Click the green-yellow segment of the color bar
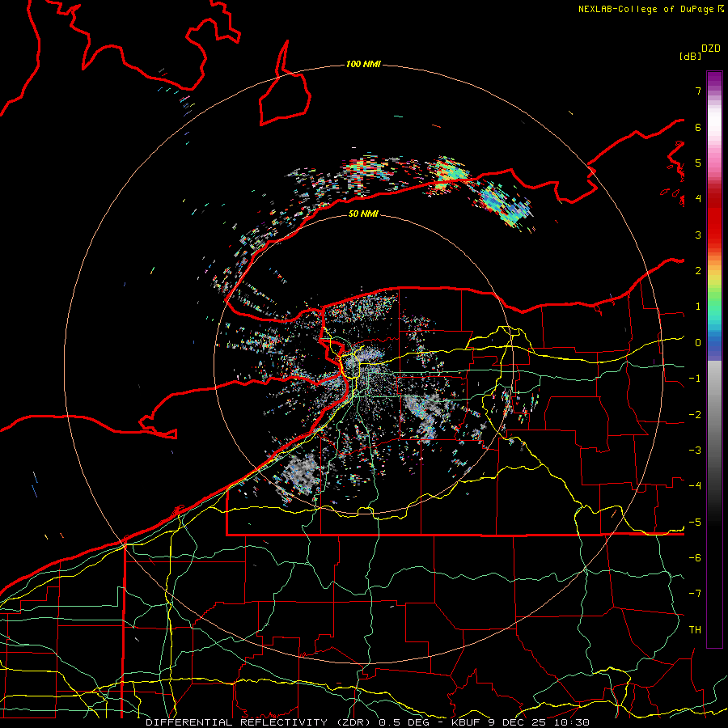 714,290
